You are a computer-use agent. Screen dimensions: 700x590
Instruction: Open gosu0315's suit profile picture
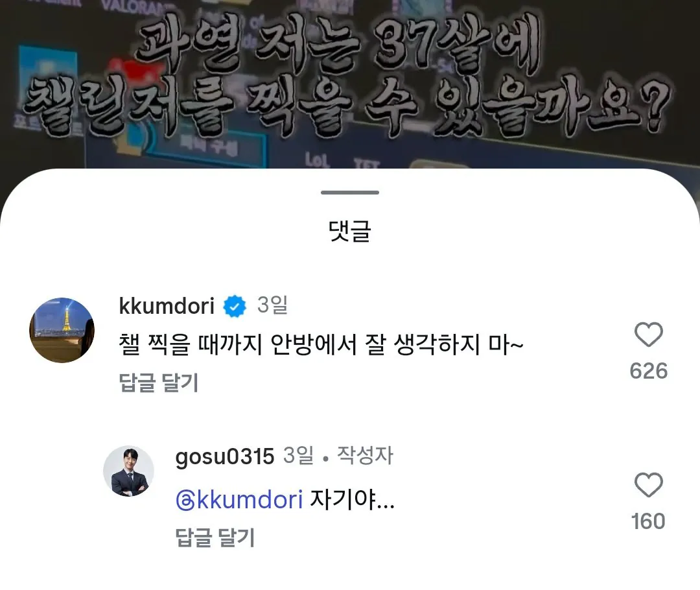point(128,471)
